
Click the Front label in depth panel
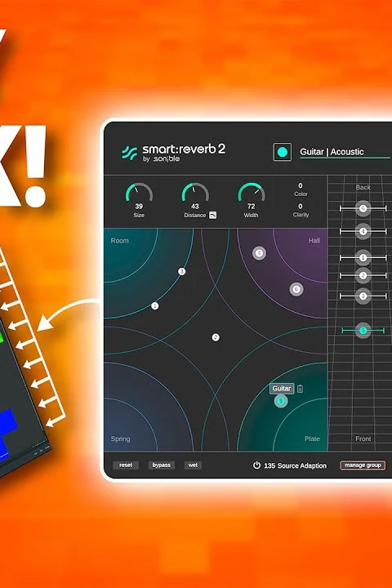363,439
